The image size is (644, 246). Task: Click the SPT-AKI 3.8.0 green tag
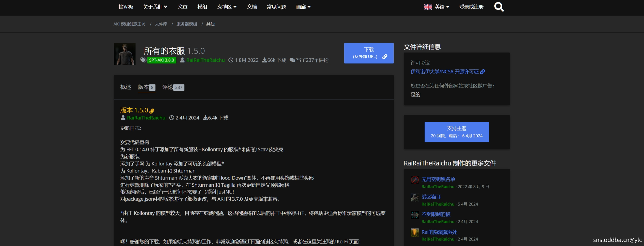click(161, 60)
